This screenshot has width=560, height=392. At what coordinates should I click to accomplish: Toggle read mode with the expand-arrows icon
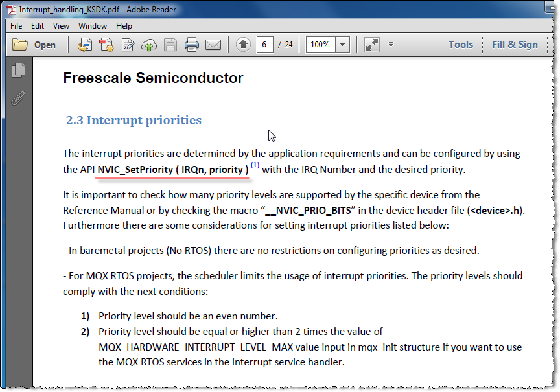[x=371, y=45]
